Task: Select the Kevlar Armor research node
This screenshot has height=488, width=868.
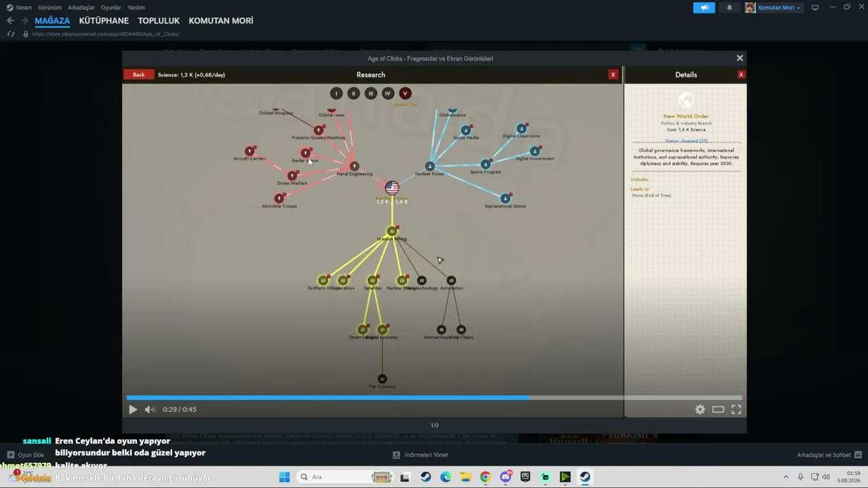Action: pos(305,153)
